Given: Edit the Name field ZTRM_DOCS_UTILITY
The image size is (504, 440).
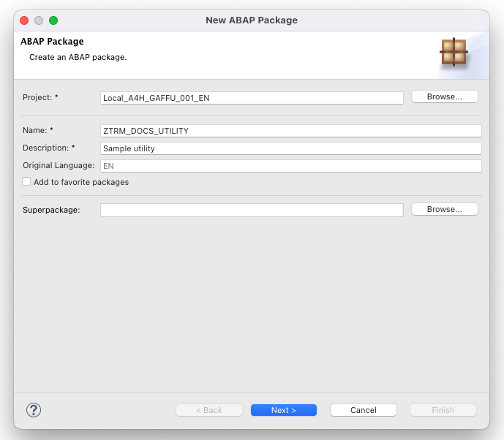Looking at the screenshot, I should [x=291, y=131].
